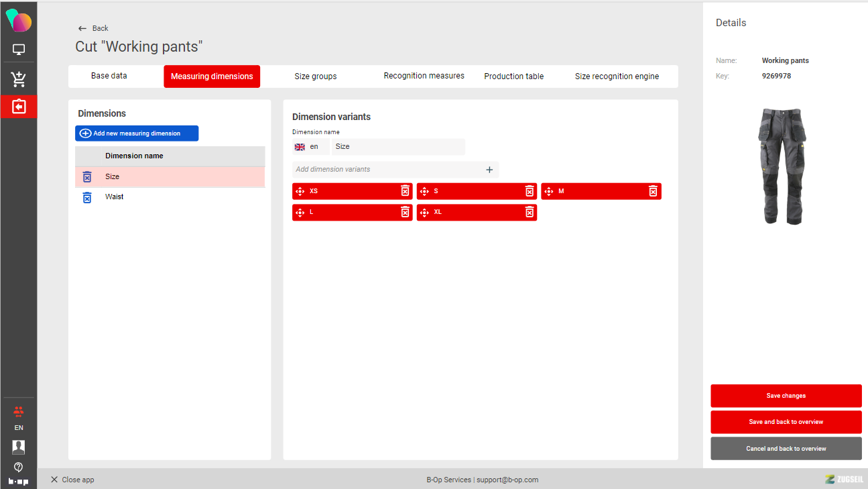The width and height of the screenshot is (868, 489).
Task: Click the Add dimension variants input field
Action: [x=387, y=170]
